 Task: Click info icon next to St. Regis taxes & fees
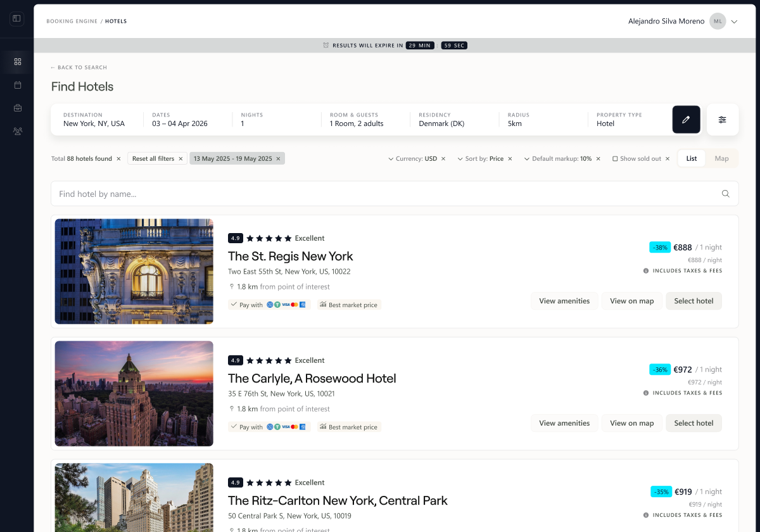(646, 271)
